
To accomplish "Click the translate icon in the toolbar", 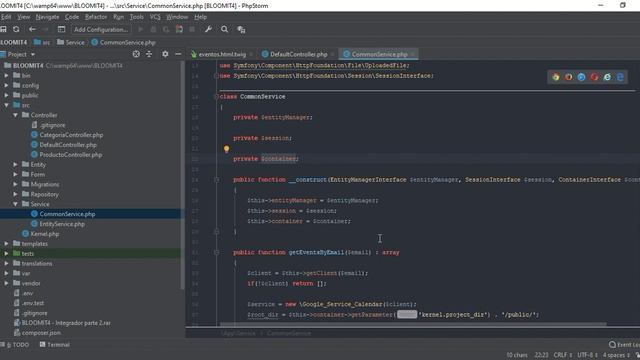I will pyautogui.click(x=241, y=30).
